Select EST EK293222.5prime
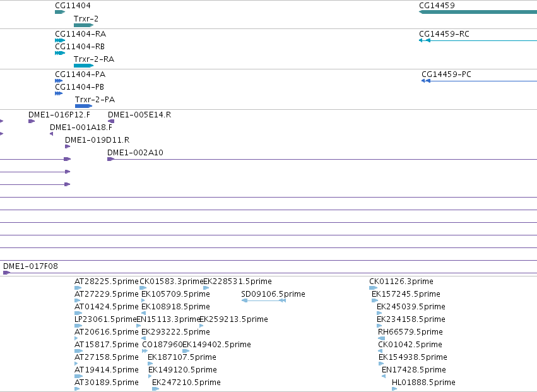The image size is (537, 392). (x=175, y=333)
